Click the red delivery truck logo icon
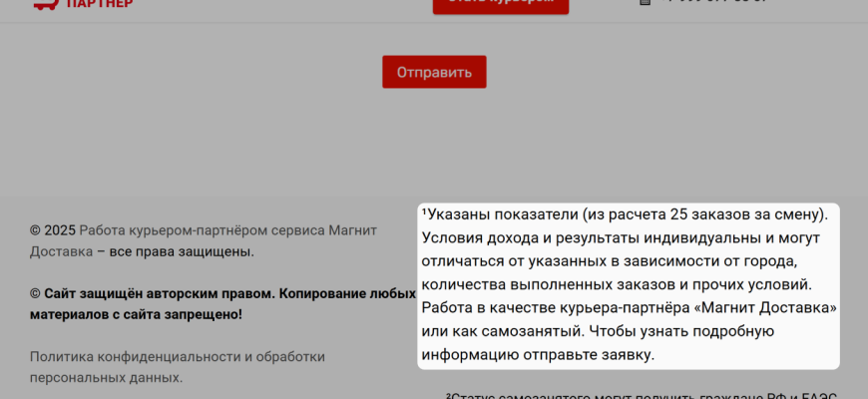868x399 pixels. (x=45, y=4)
